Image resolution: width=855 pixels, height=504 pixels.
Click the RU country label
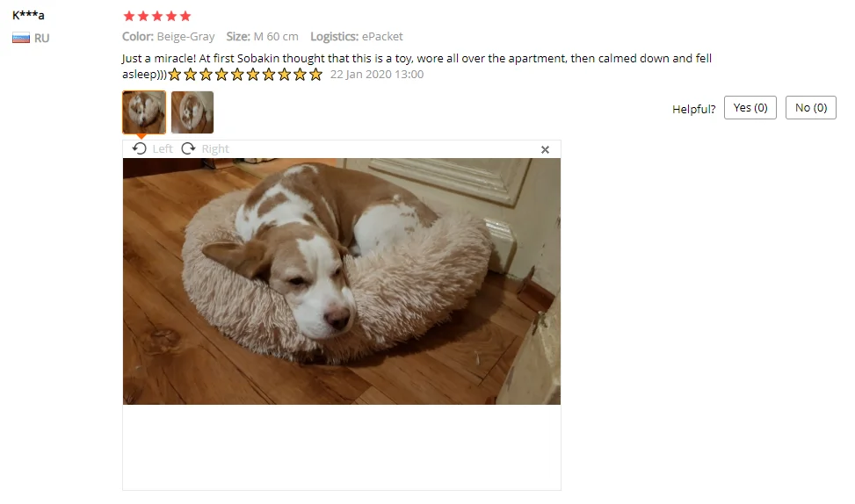pyautogui.click(x=41, y=38)
